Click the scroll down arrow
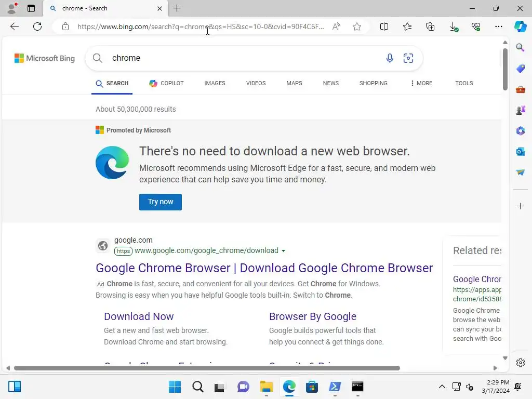This screenshot has width=532, height=399. tap(505, 358)
